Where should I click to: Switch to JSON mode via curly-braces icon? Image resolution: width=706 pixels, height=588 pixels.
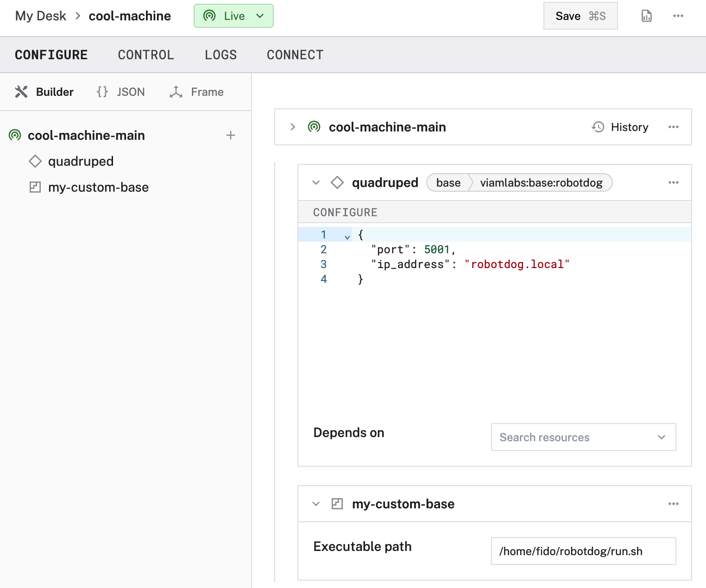[102, 91]
